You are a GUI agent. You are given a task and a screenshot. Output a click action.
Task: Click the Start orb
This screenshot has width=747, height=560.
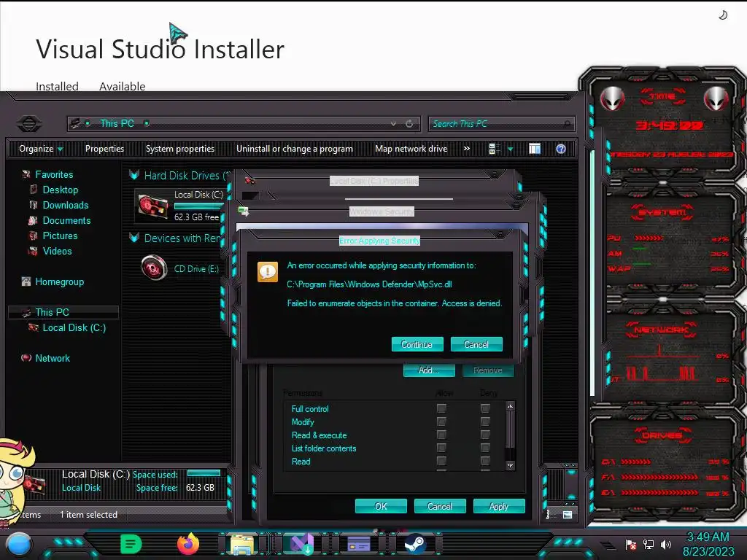point(19,545)
